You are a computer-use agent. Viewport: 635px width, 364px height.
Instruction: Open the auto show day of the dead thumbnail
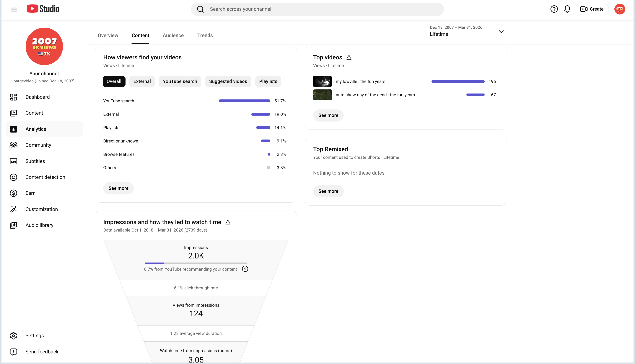[x=322, y=95]
